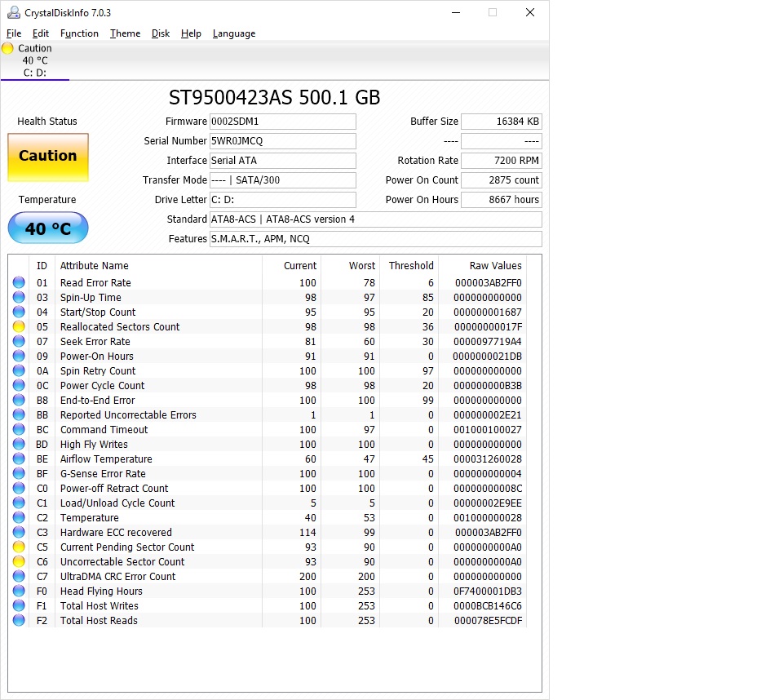This screenshot has width=783, height=700.
Task: Click status circle for Airflow Temperature
Action: [x=19, y=459]
